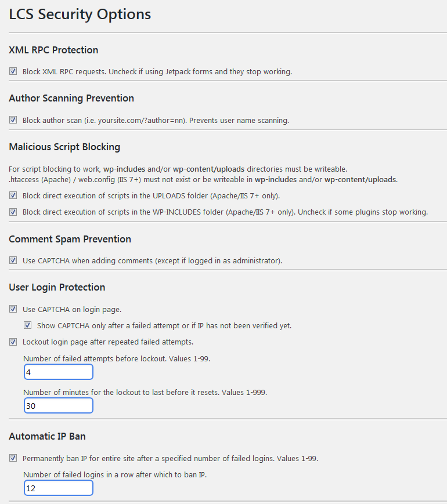Toggle Show CAPTCHA only after failed attempt
The width and height of the screenshot is (447, 504).
click(x=28, y=325)
